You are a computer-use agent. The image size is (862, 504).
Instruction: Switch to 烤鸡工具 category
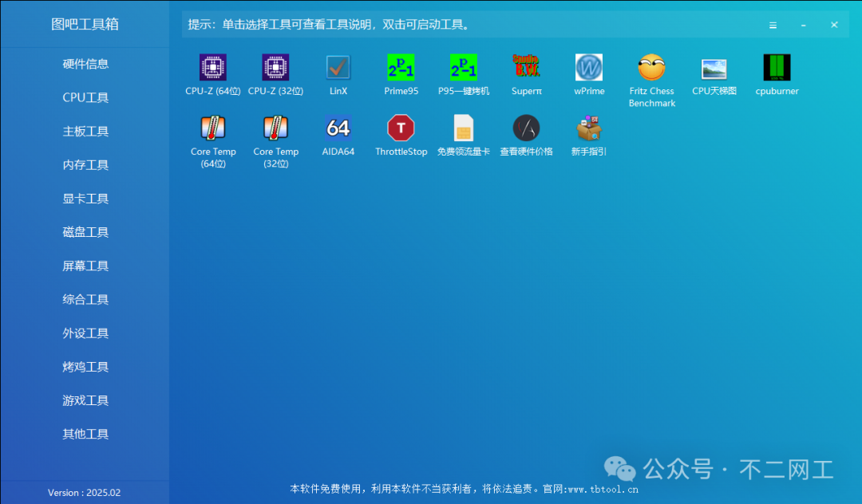[85, 367]
